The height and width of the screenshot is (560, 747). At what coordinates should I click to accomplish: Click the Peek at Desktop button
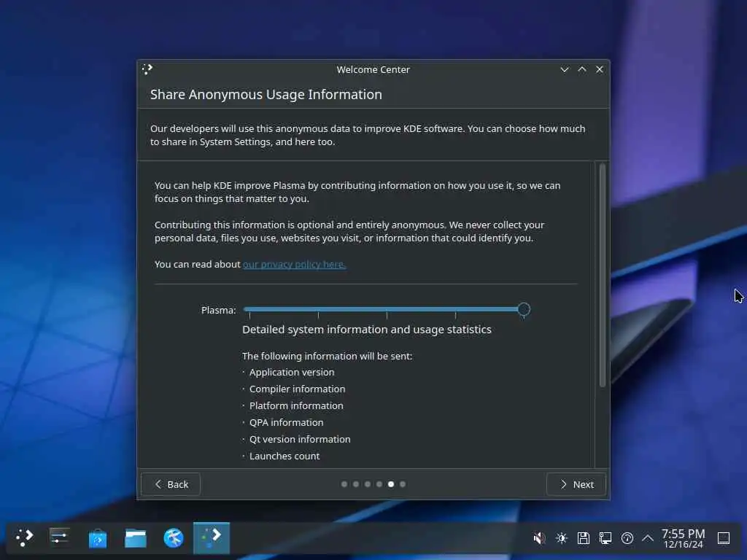pos(724,538)
